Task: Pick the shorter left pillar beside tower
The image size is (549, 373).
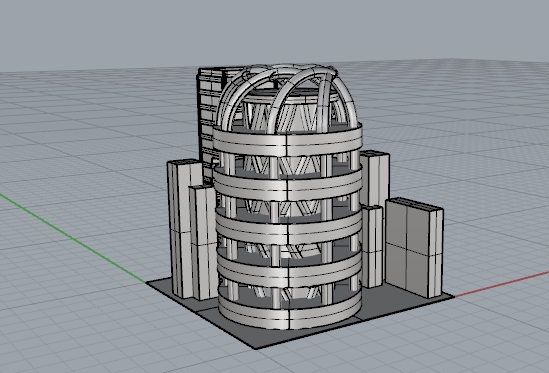Action: [204, 242]
